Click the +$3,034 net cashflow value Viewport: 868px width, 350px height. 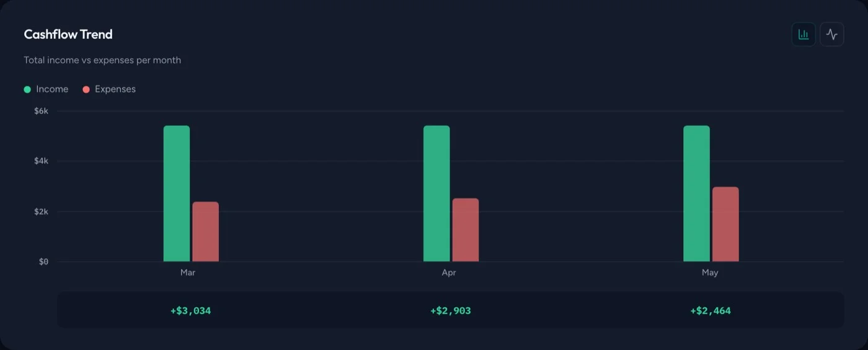point(190,310)
